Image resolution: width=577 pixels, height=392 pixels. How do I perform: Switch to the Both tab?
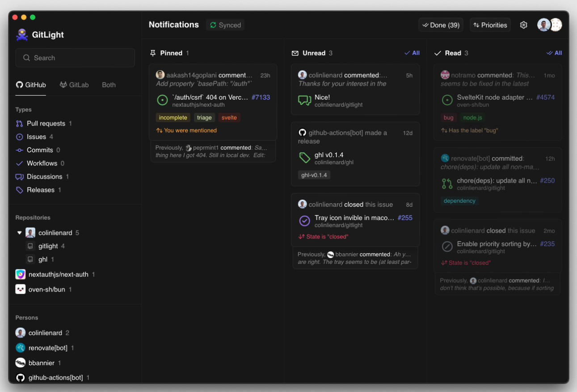coord(109,85)
